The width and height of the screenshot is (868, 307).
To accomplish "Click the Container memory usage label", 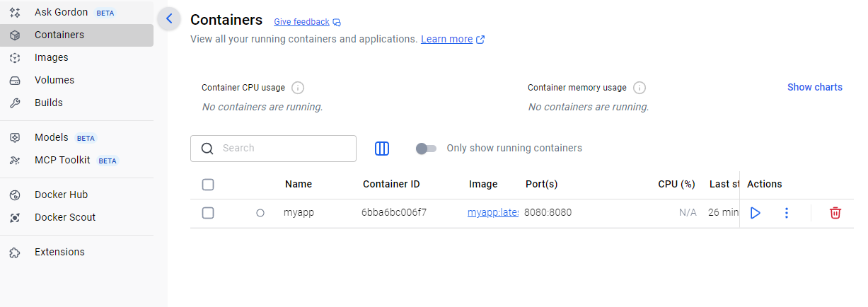I will [577, 88].
